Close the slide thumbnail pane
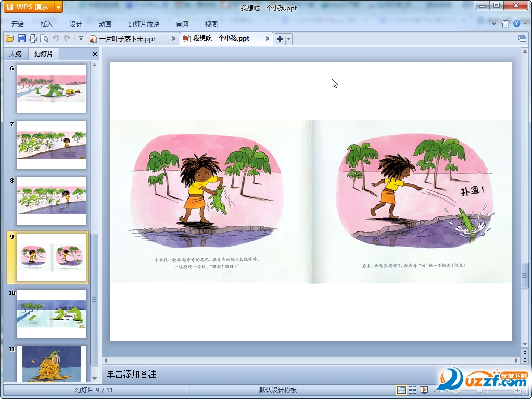 95,54
